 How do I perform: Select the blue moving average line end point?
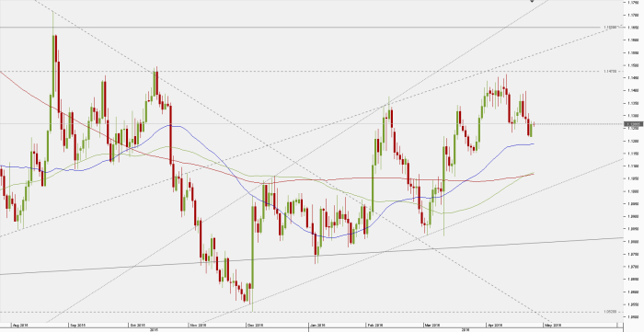[x=533, y=143]
